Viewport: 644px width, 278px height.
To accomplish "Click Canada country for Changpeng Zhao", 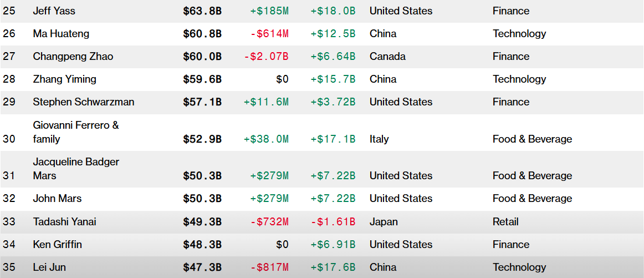I will coord(387,57).
